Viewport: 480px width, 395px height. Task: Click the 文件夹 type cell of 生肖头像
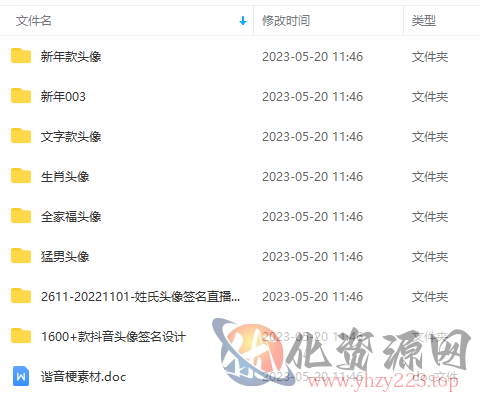pos(430,177)
